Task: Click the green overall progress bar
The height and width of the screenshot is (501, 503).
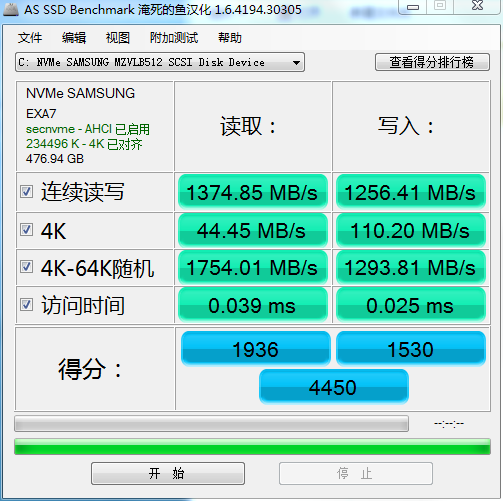Action: (252, 447)
